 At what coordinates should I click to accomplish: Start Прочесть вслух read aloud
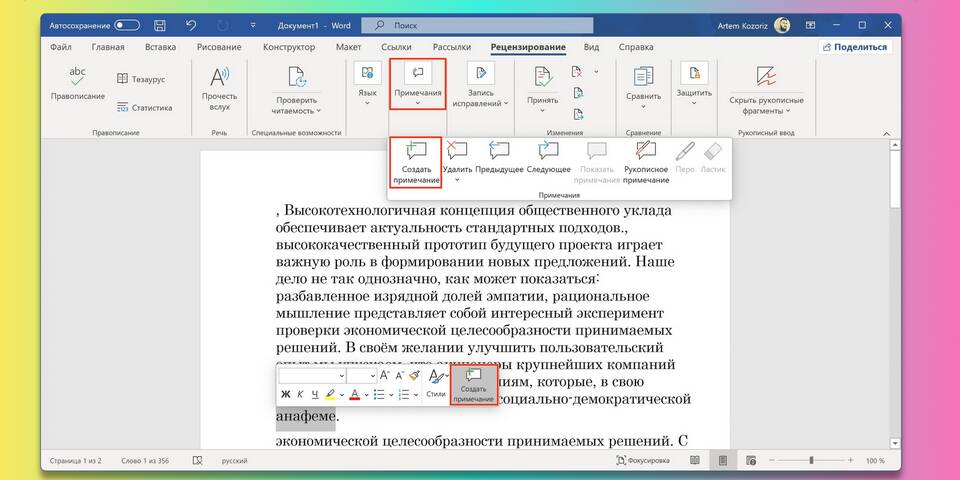point(218,87)
